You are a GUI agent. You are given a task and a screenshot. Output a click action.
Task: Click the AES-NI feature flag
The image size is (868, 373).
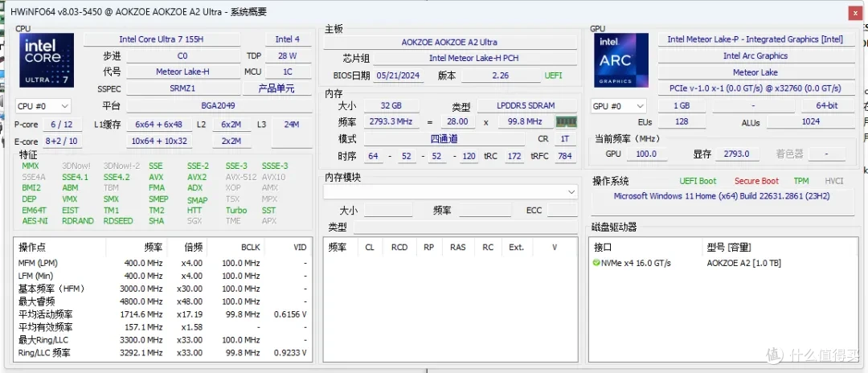point(35,221)
